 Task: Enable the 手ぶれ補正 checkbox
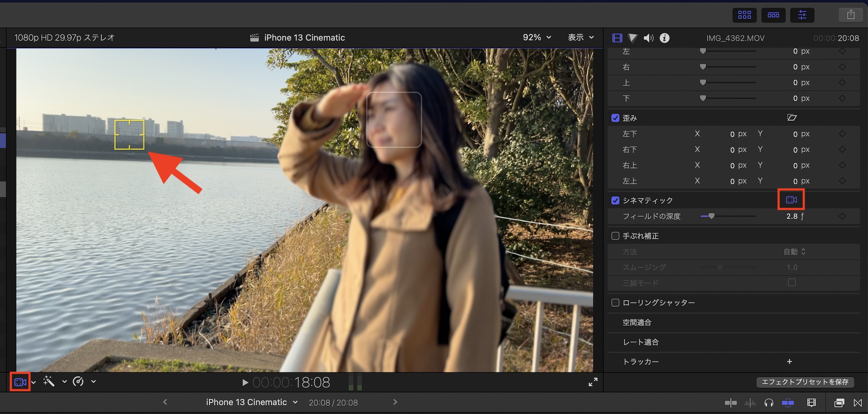point(615,236)
